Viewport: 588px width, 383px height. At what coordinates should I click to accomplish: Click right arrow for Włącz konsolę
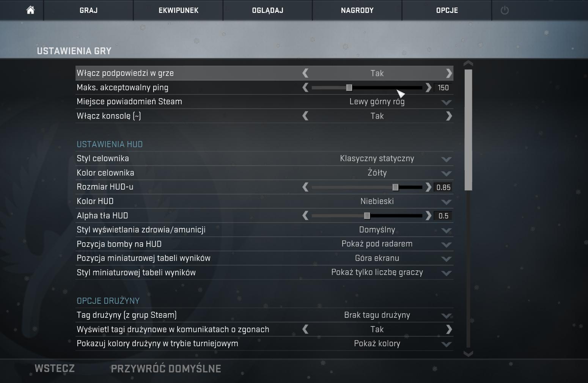449,116
